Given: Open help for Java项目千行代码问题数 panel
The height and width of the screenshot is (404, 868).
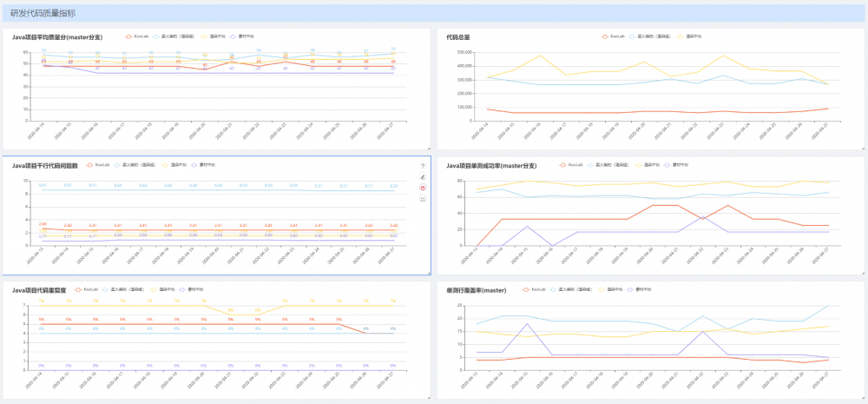Looking at the screenshot, I should point(423,166).
